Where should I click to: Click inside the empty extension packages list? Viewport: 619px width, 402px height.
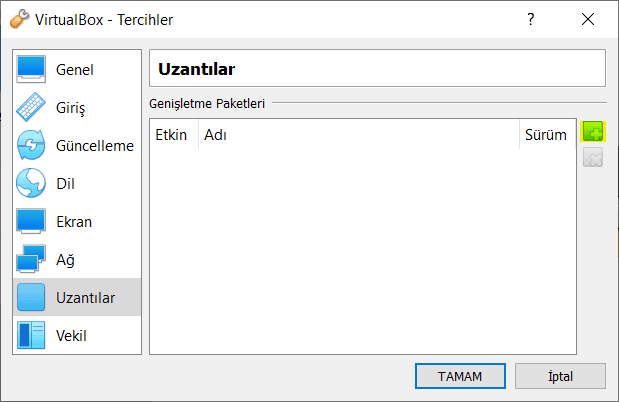point(362,250)
